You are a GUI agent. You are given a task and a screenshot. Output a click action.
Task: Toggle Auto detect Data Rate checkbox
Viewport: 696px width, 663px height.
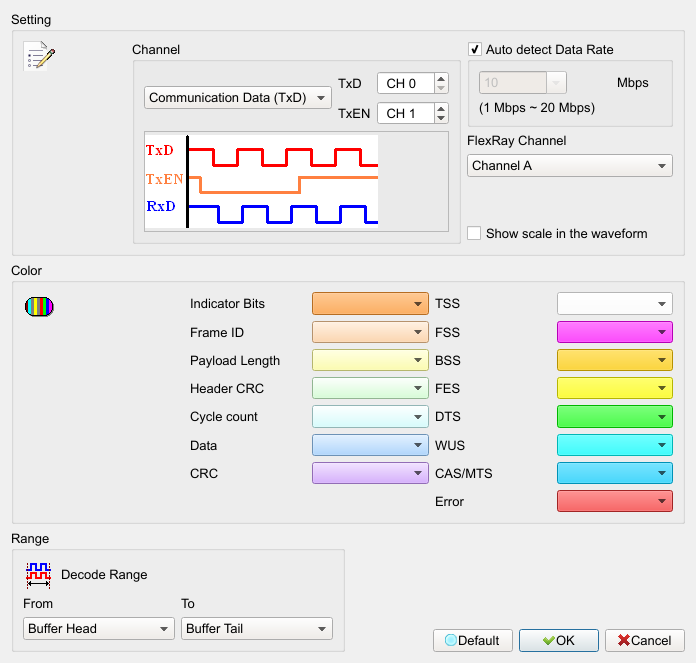pos(475,49)
